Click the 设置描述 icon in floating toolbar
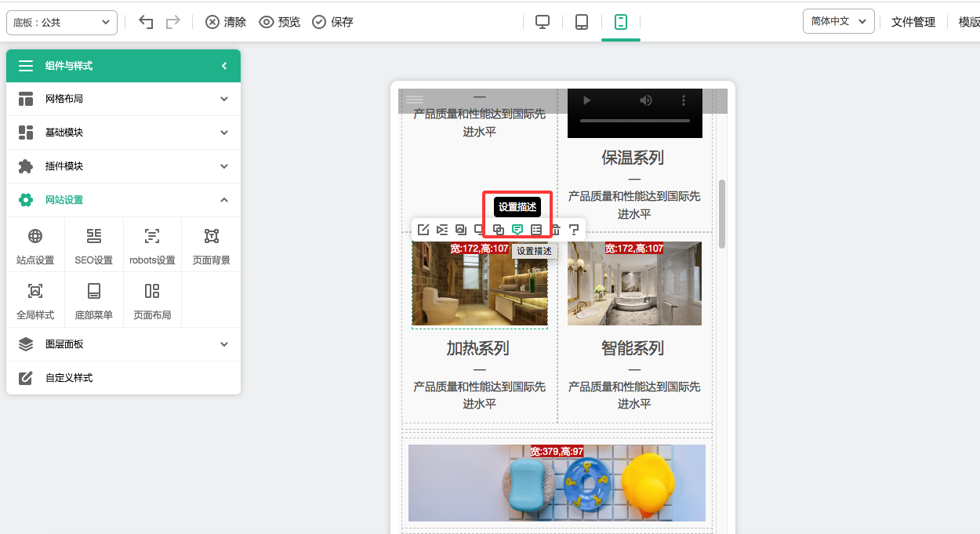980x534 pixels. [x=517, y=230]
